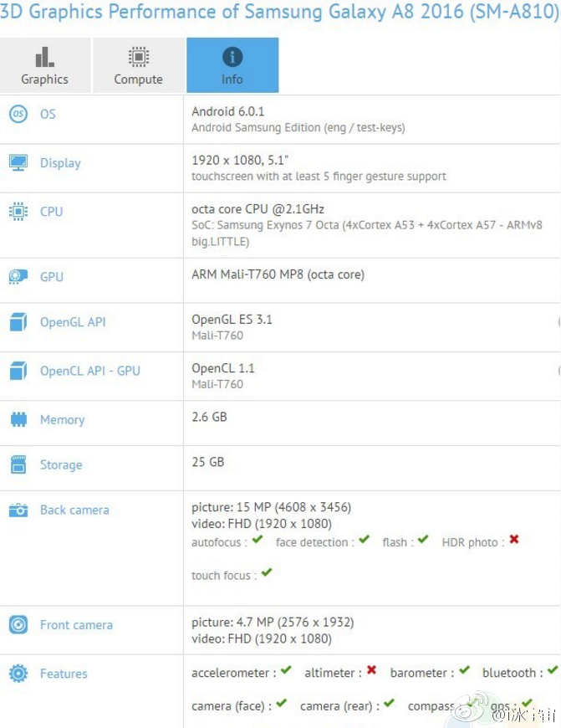561x728 pixels.
Task: Click touchscreen finger gesture support text
Action: [x=319, y=177]
